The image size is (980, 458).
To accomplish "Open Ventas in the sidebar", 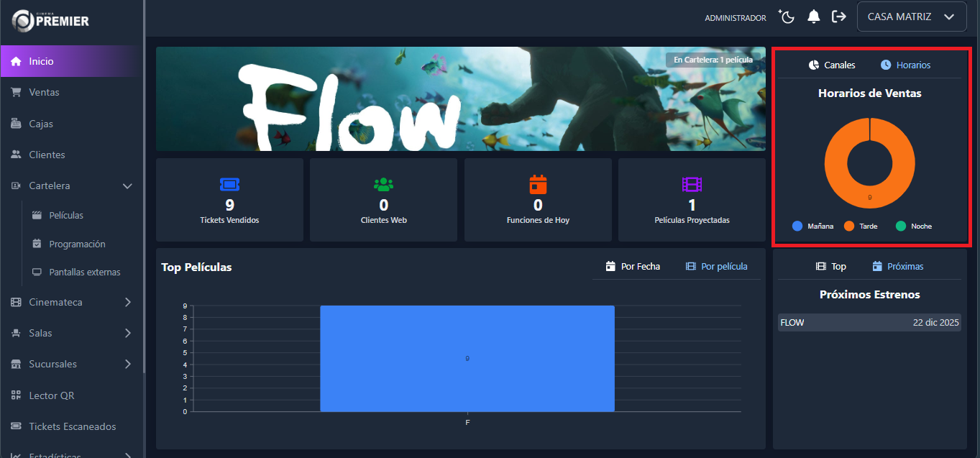I will (44, 92).
